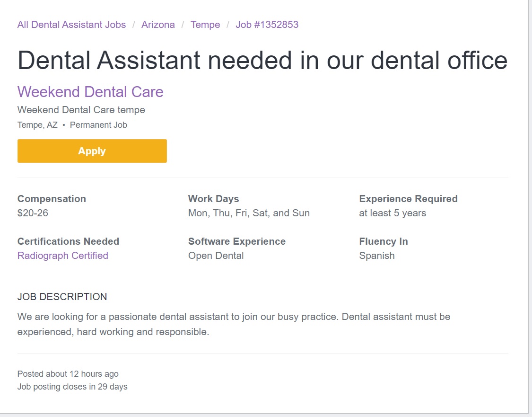Open the Weekend Dental Care company link
The height and width of the screenshot is (417, 532).
click(x=90, y=92)
